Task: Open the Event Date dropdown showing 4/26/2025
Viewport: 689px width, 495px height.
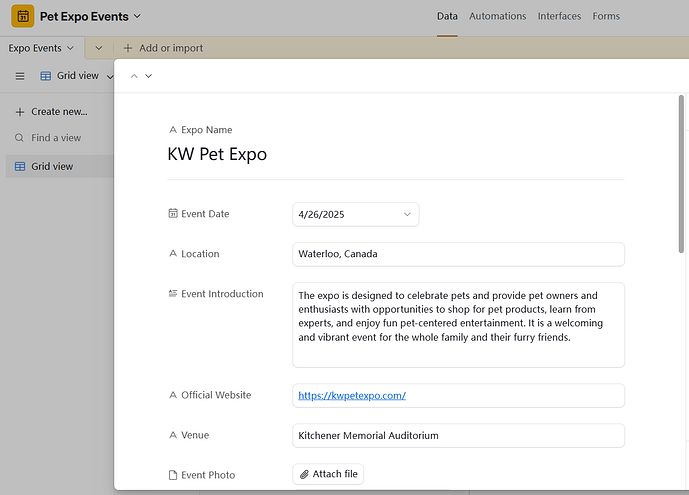Action: click(x=355, y=214)
